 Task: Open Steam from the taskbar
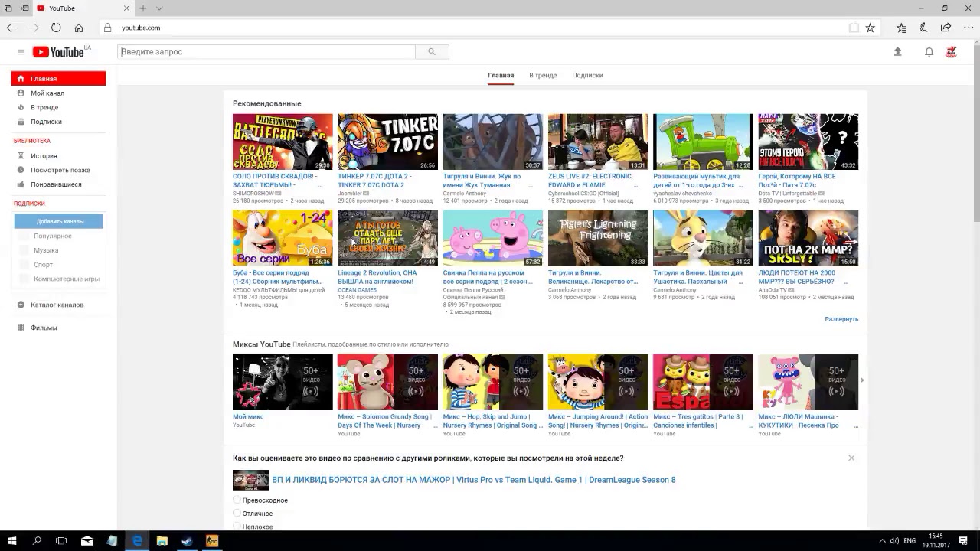pyautogui.click(x=187, y=540)
